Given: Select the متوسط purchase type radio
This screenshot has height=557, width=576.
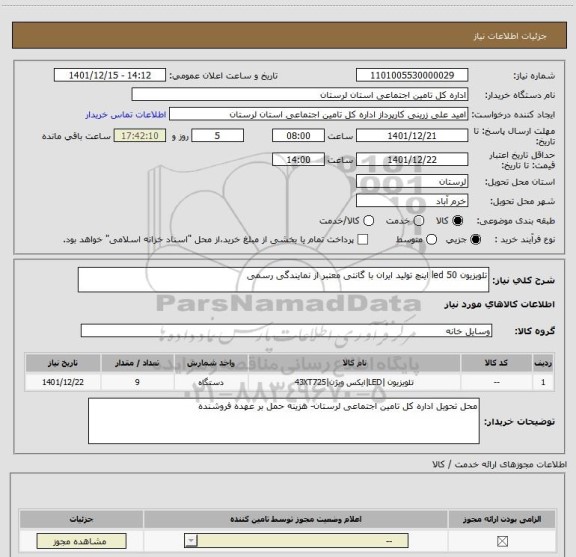Looking at the screenshot, I should (431, 240).
